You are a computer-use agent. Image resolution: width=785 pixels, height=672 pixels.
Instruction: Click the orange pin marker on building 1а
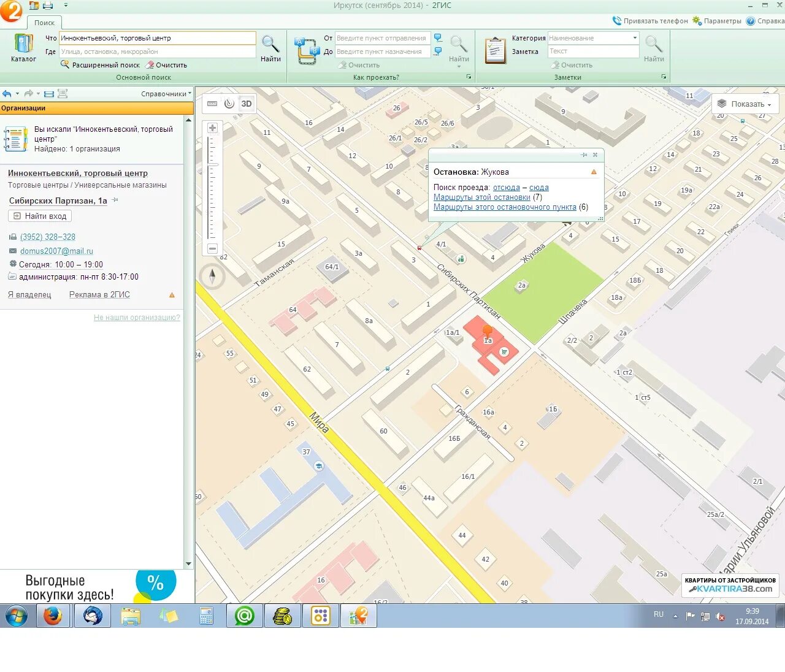[x=488, y=332]
